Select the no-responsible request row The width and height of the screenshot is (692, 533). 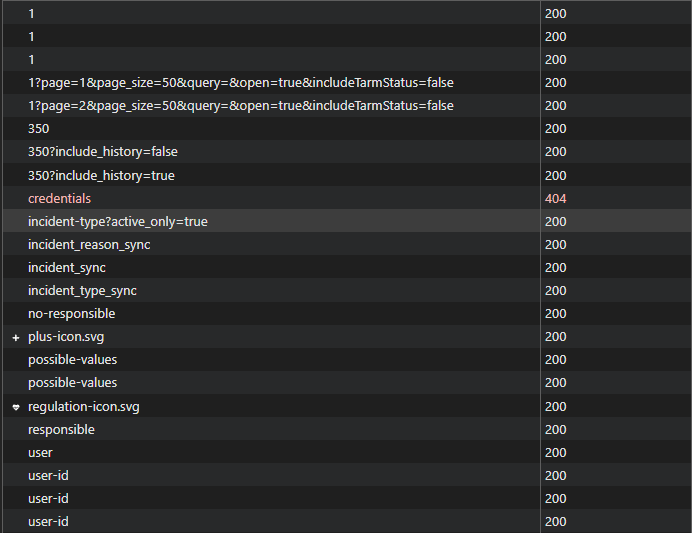(71, 314)
